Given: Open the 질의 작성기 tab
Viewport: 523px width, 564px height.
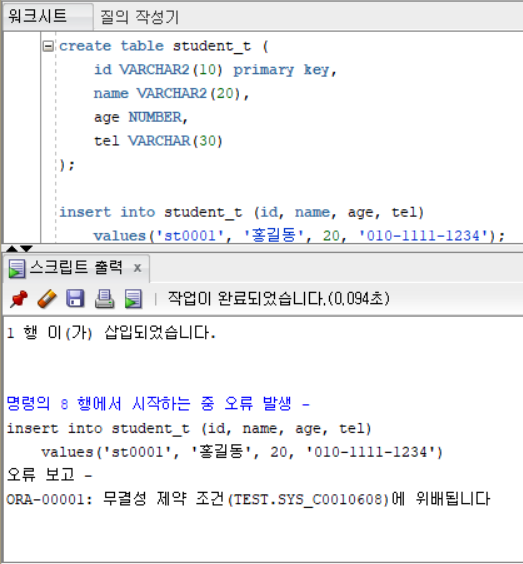Looking at the screenshot, I should (140, 17).
